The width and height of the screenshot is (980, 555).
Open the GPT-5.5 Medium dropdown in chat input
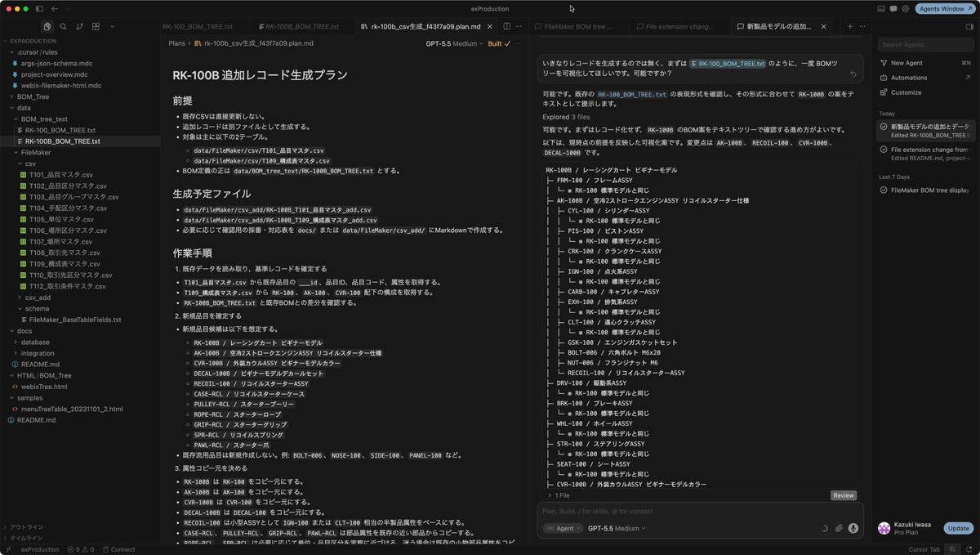click(617, 528)
